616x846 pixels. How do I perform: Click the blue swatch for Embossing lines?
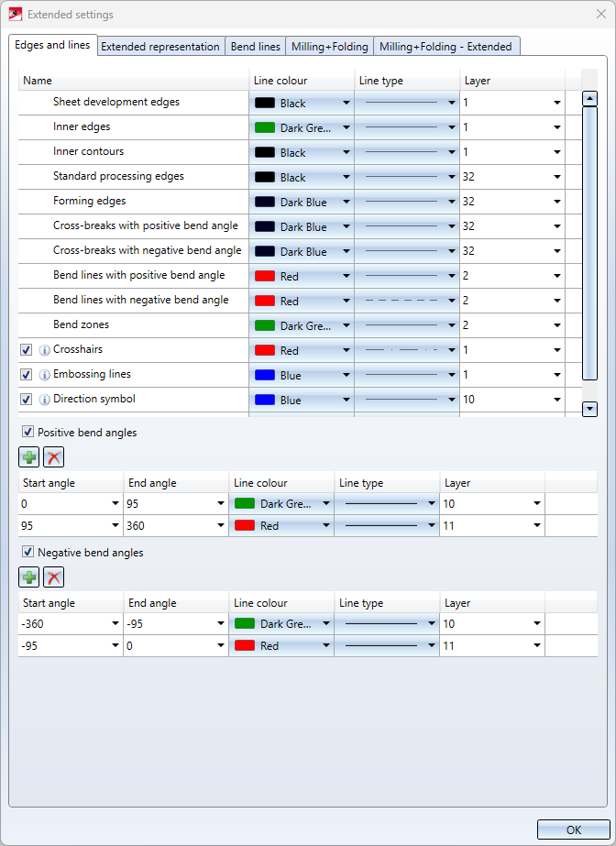tap(265, 375)
